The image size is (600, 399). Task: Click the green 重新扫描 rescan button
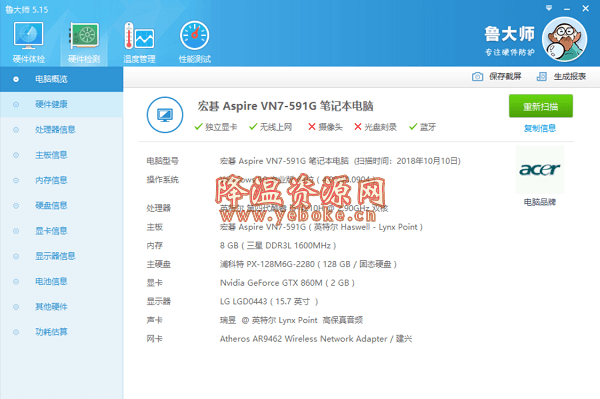[541, 106]
